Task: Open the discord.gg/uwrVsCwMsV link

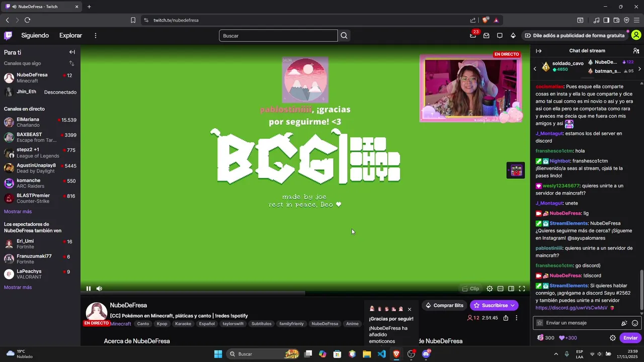Action: click(x=571, y=308)
